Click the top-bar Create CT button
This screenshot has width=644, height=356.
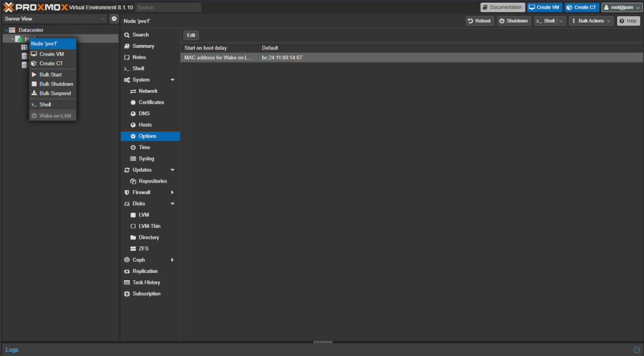click(582, 8)
